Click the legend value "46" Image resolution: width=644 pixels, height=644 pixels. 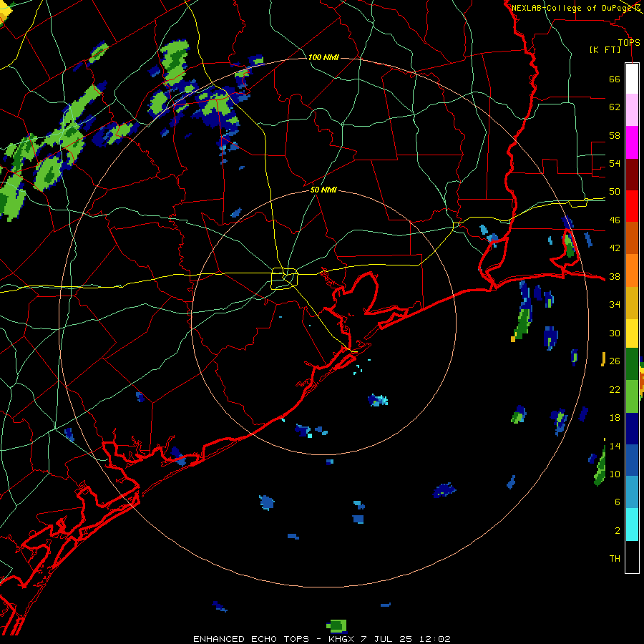point(615,220)
